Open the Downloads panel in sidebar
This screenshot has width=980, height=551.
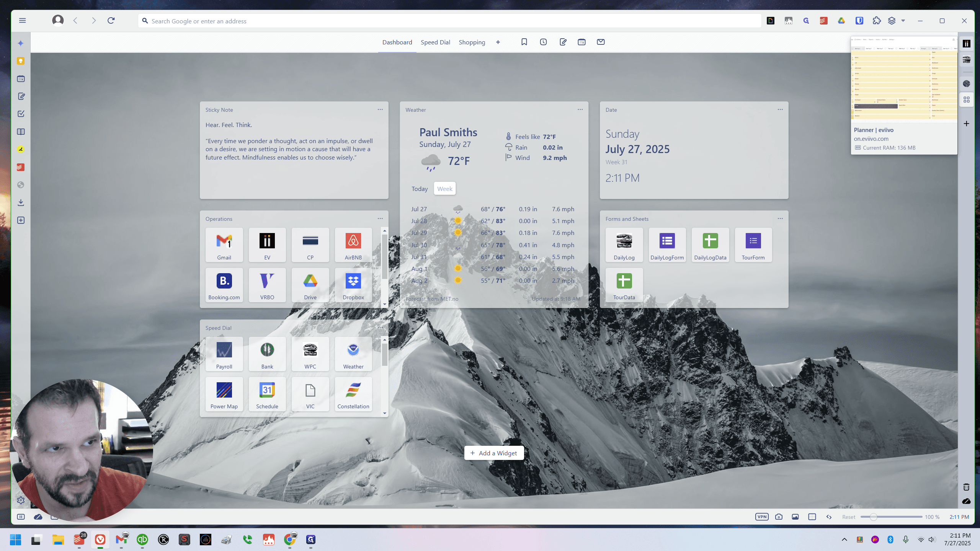tap(21, 202)
